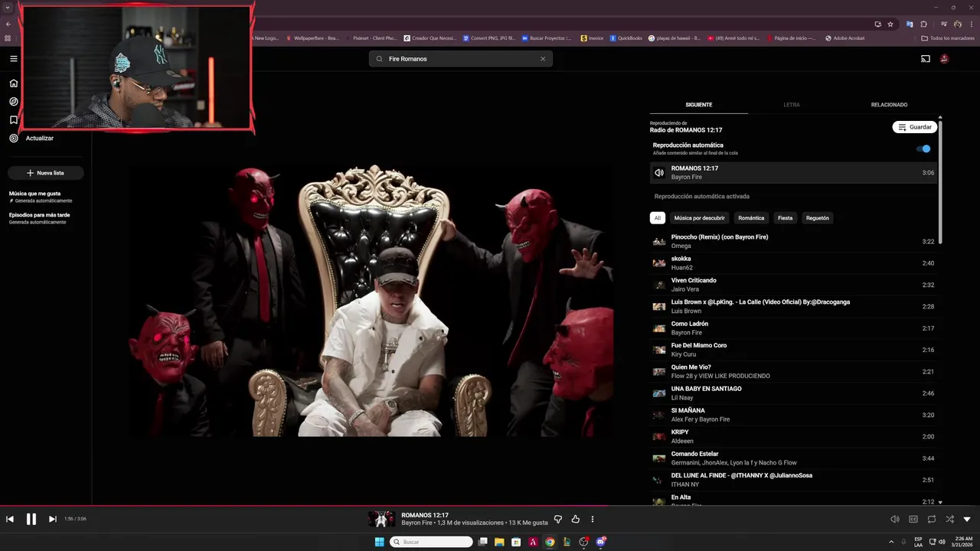
Task: Open File Explorer from taskbar
Action: [499, 542]
